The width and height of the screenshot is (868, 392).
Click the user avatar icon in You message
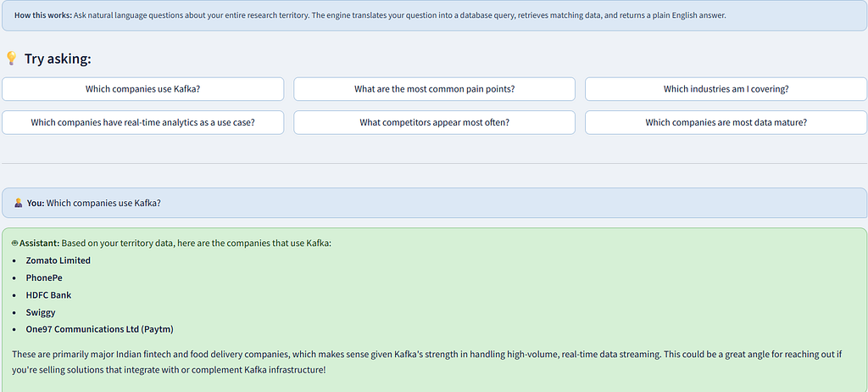pos(19,203)
